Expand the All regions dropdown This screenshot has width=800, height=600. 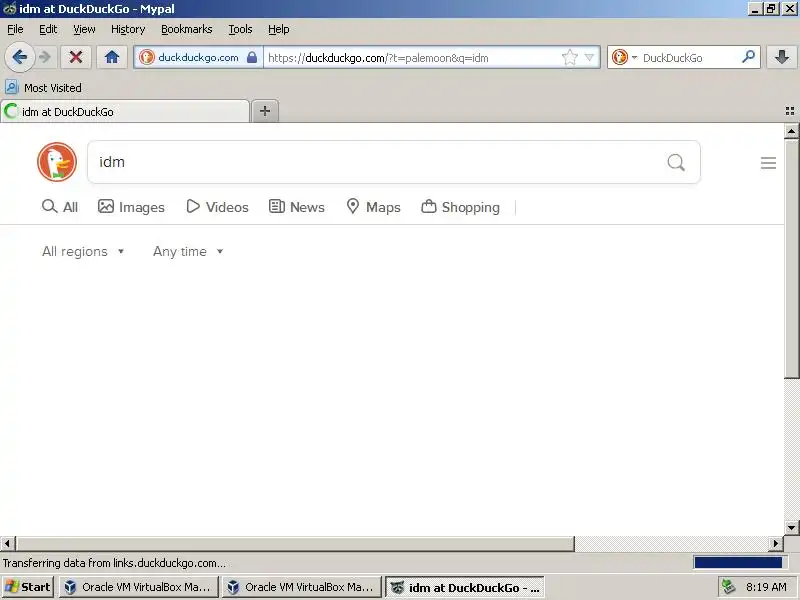point(83,251)
